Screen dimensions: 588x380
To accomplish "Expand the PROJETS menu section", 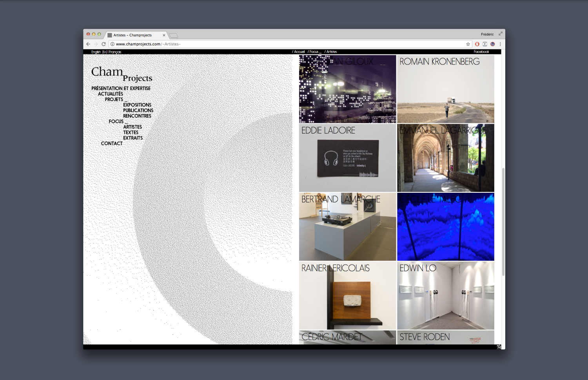I will [x=114, y=100].
